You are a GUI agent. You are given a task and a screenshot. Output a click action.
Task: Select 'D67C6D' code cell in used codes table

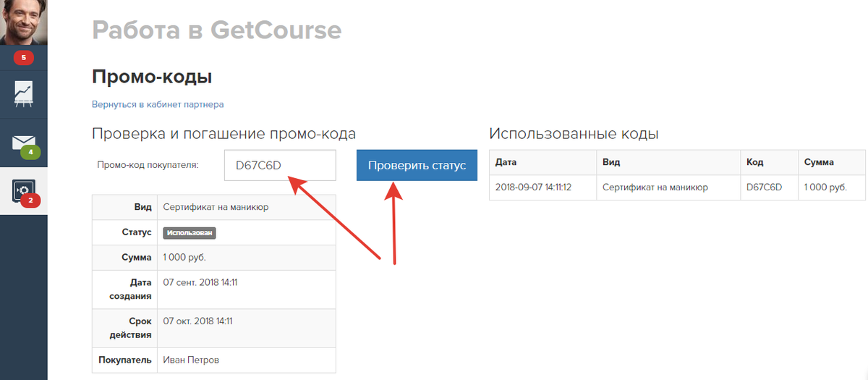[765, 187]
